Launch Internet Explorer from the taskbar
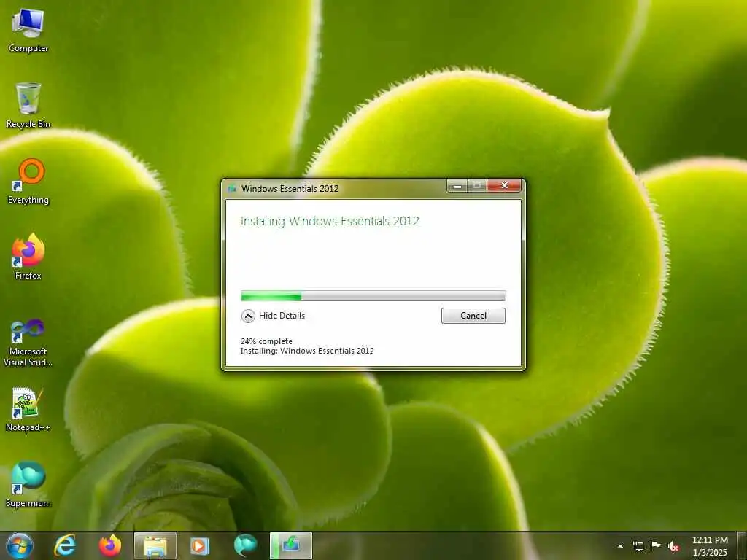Screen dimensions: 747x560 65,545
